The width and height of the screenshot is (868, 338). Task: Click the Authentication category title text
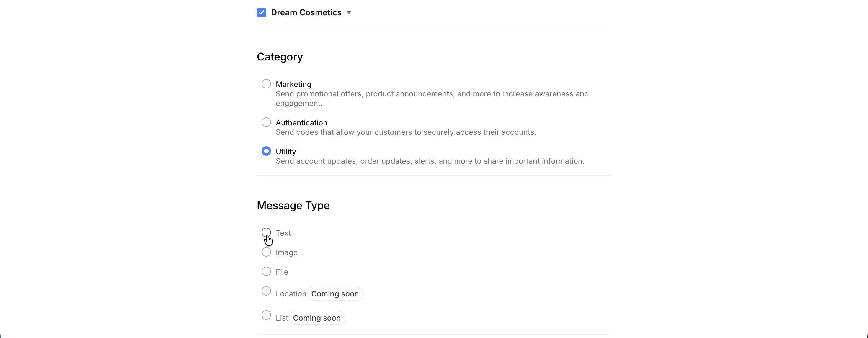(301, 122)
